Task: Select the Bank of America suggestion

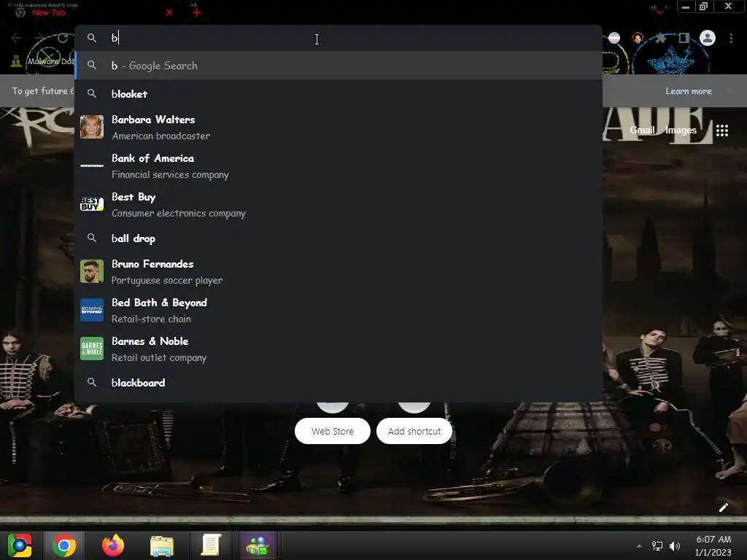Action: [x=338, y=166]
